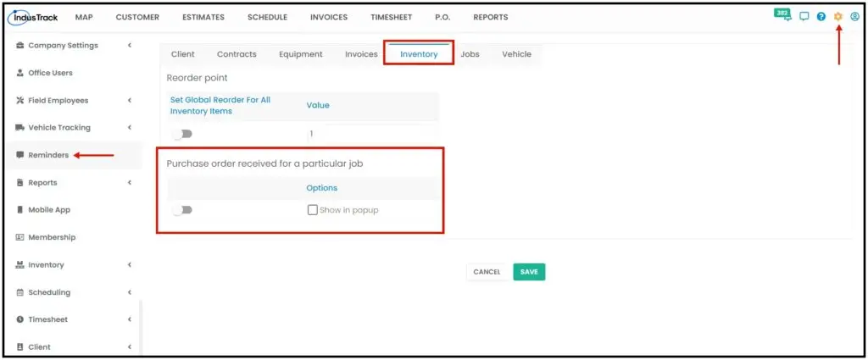The height and width of the screenshot is (360, 868).
Task: Click the Company Settings briefcase icon
Action: coord(20,46)
